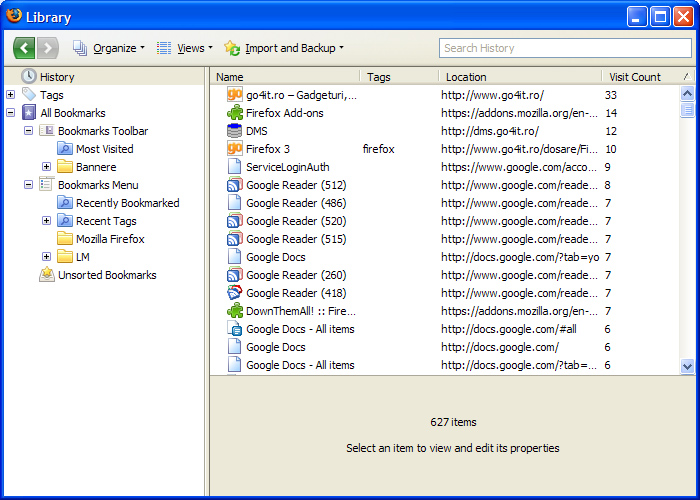This screenshot has height=500, width=700.
Task: Click the grey forward arrow button
Action: [x=48, y=48]
